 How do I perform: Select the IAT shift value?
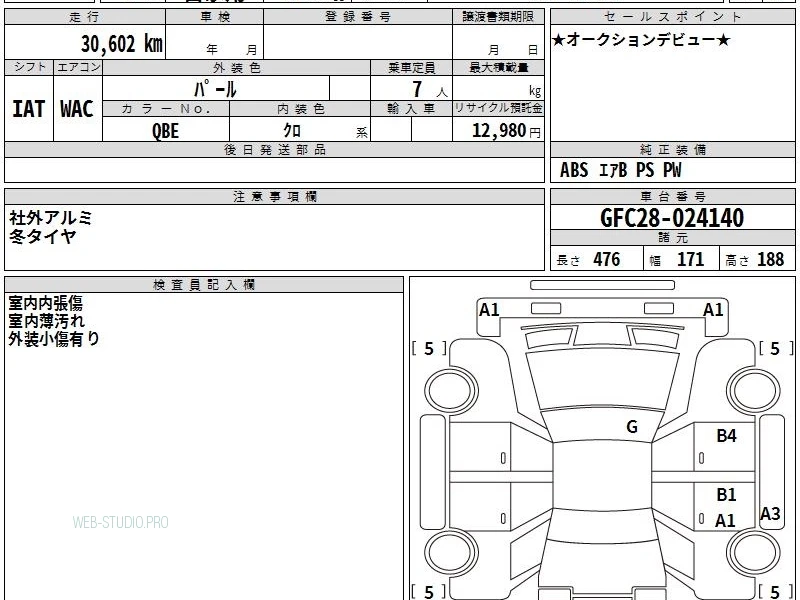tap(29, 109)
